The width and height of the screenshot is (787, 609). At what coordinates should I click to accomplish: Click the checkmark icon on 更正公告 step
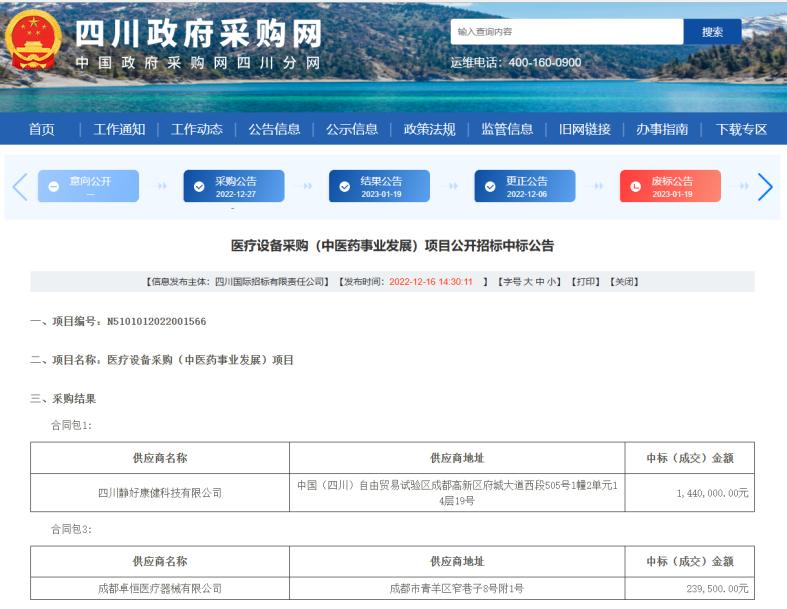(x=490, y=187)
